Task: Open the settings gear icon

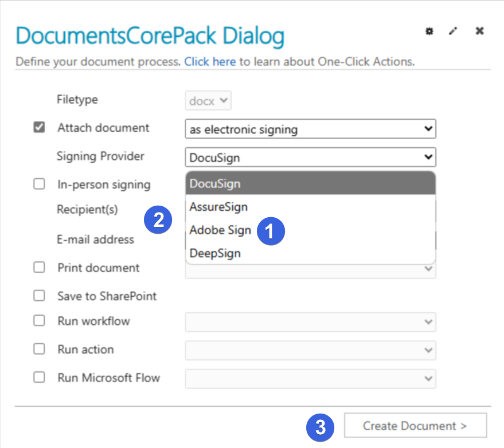Action: (x=429, y=31)
